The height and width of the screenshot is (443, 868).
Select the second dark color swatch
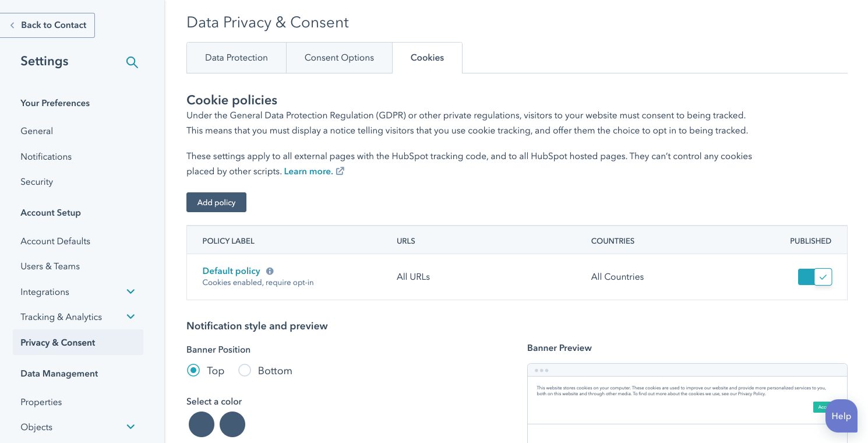tap(232, 424)
